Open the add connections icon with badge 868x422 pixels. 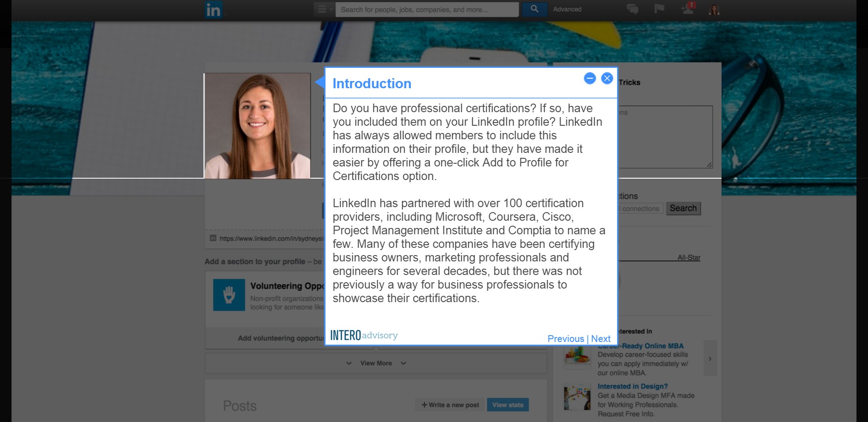689,8
